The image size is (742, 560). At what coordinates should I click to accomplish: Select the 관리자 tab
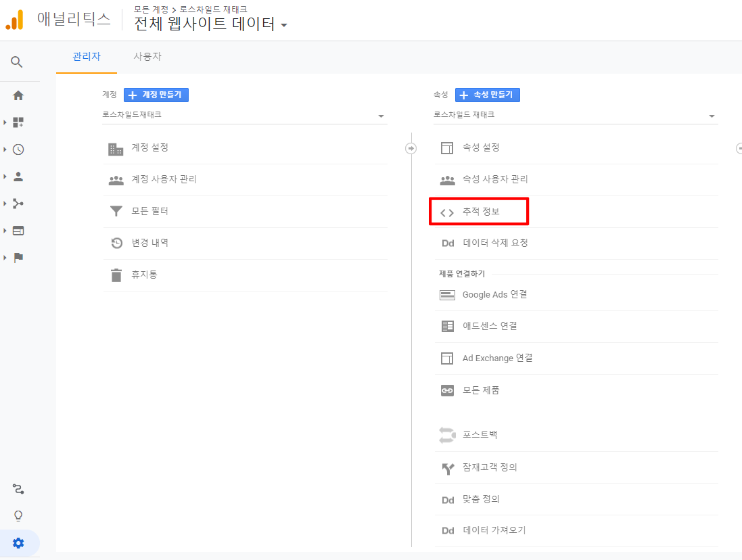86,57
